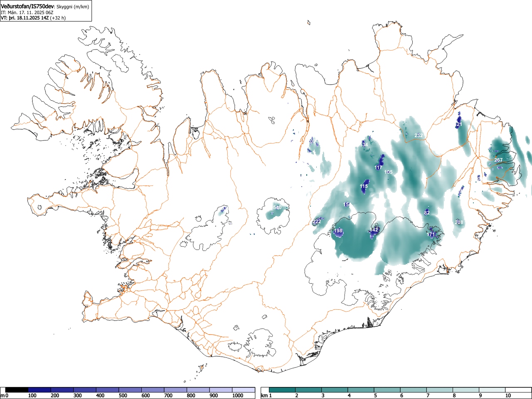This screenshot has height=399, width=532.
Task: Click the 21 visibility value in the northeast
Action: pyautogui.click(x=459, y=124)
